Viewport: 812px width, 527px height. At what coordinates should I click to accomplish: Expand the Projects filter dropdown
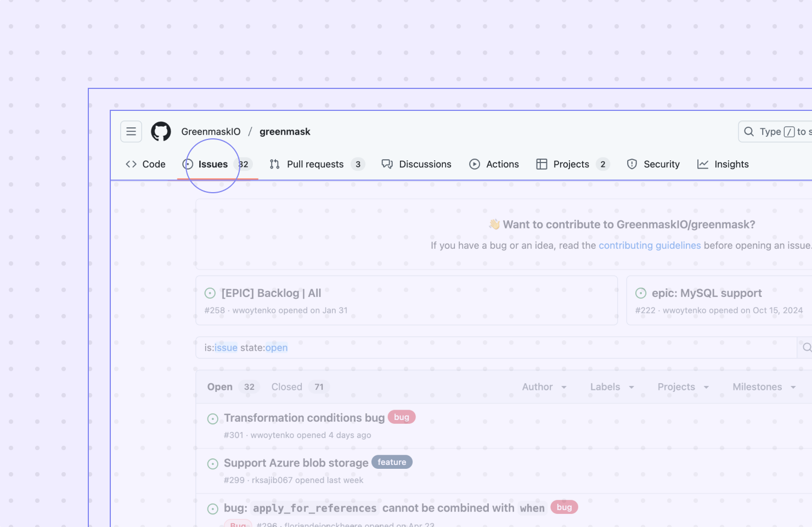coord(683,387)
